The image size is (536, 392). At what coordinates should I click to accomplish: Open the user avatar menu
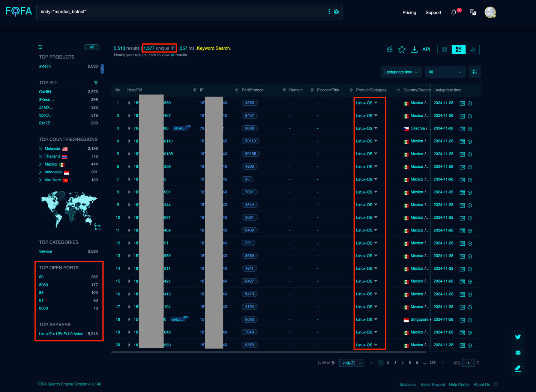pyautogui.click(x=490, y=12)
